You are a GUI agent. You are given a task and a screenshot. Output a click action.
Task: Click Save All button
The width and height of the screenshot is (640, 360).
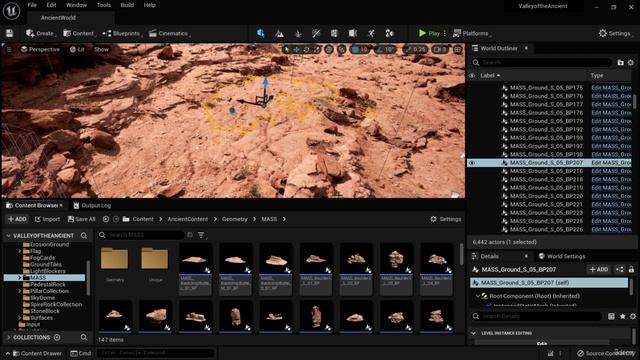pyautogui.click(x=81, y=219)
